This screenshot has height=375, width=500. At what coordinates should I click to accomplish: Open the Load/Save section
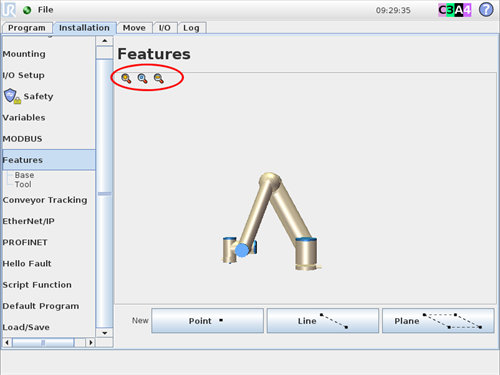coord(26,327)
